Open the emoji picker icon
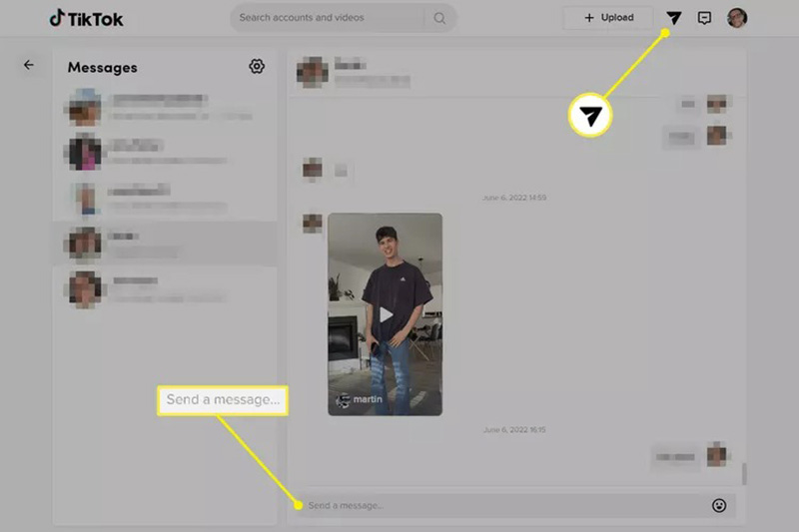The image size is (799, 532). pyautogui.click(x=718, y=505)
